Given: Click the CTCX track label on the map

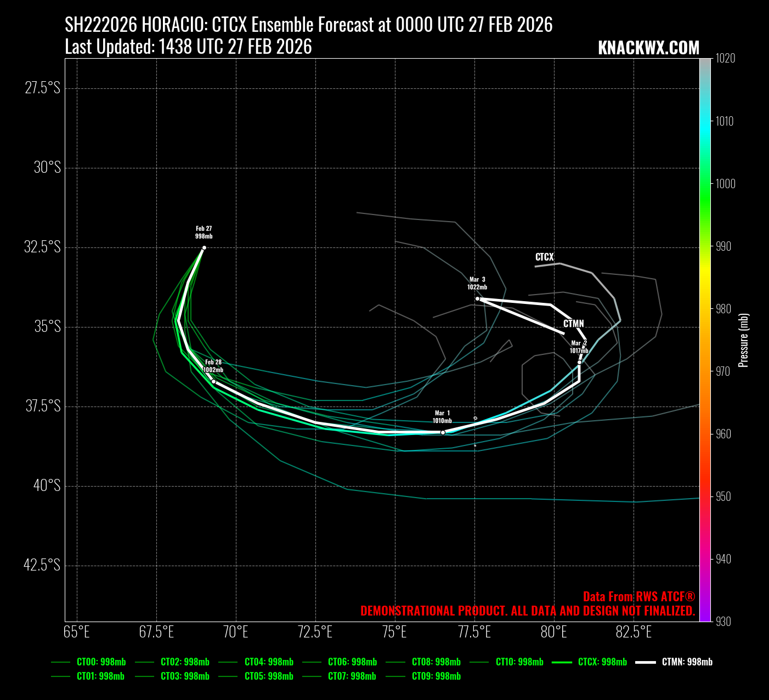Looking at the screenshot, I should [x=544, y=257].
